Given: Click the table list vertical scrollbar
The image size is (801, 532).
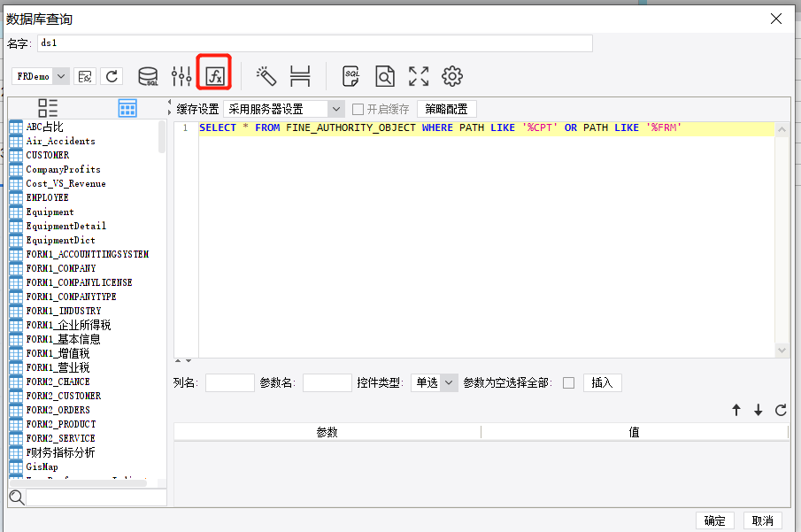Looking at the screenshot, I should (x=162, y=137).
